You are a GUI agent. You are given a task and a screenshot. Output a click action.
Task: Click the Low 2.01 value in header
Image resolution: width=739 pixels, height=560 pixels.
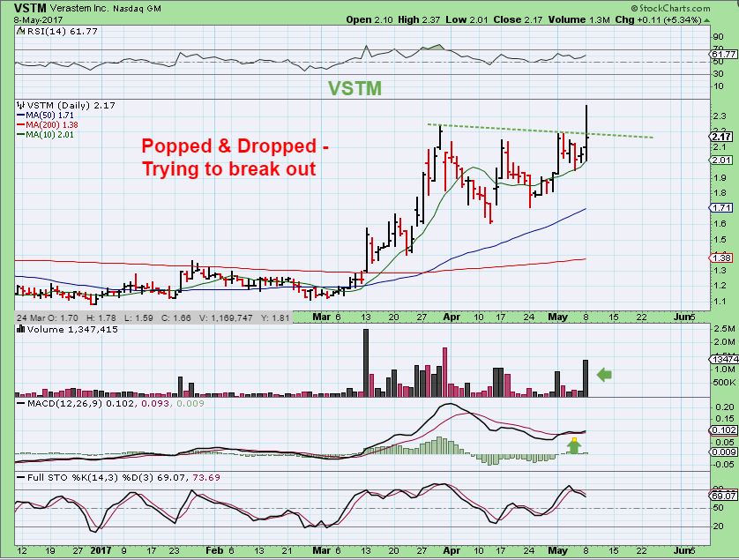pyautogui.click(x=467, y=19)
